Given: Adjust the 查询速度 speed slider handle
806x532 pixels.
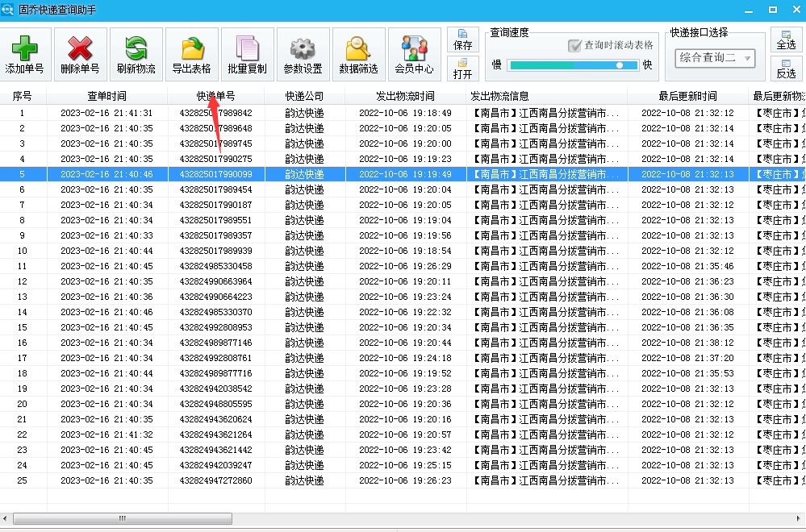Looking at the screenshot, I should 620,65.
